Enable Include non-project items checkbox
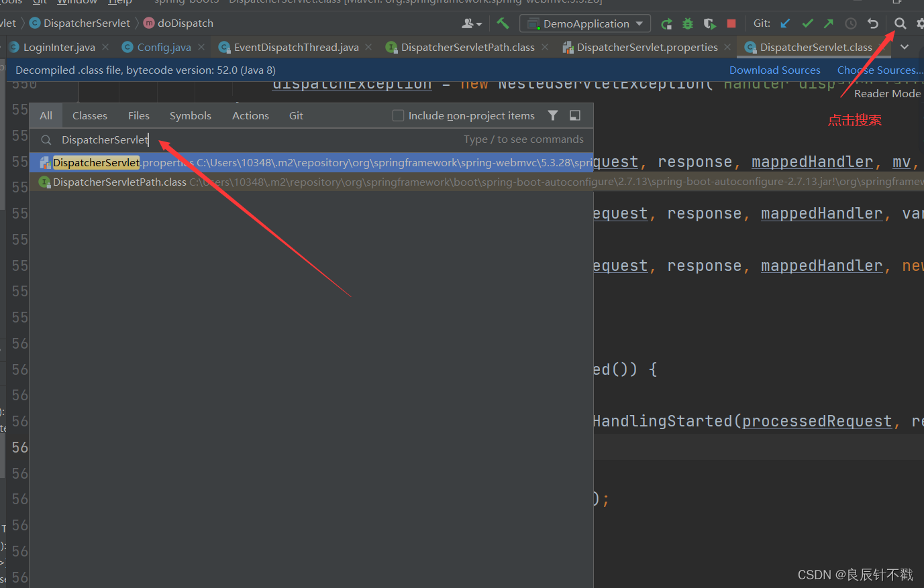 pos(398,116)
